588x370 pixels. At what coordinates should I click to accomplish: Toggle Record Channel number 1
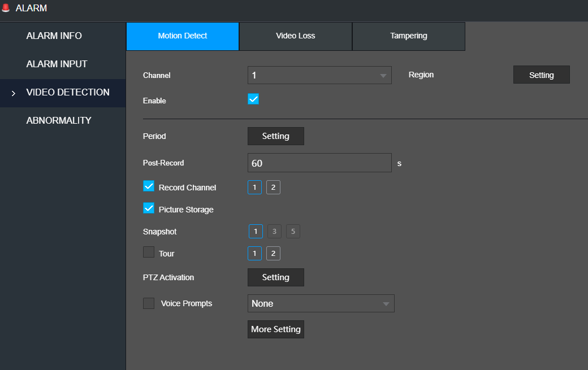254,187
